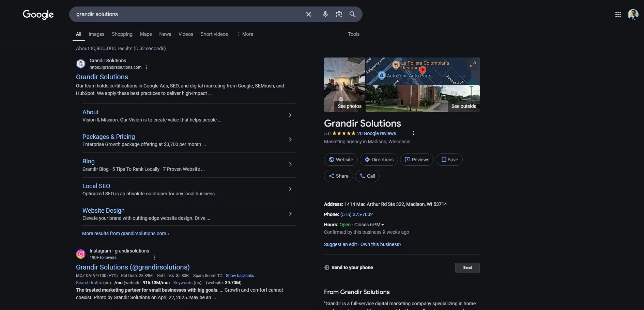Expand the About sitelink chevron
The width and height of the screenshot is (644, 310).
290,115
